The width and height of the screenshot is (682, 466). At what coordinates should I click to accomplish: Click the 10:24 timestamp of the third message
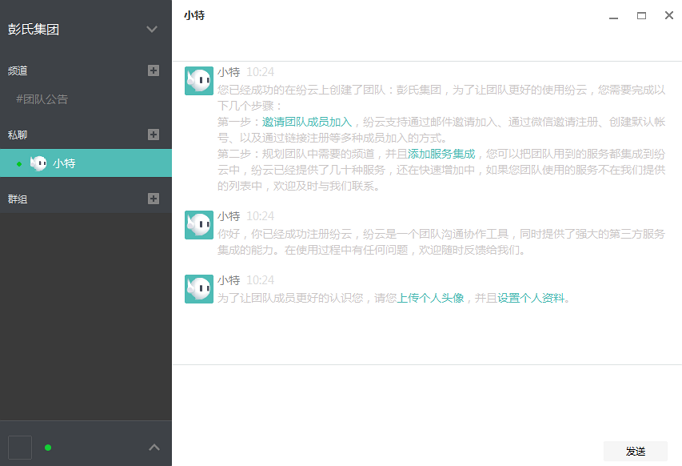260,280
